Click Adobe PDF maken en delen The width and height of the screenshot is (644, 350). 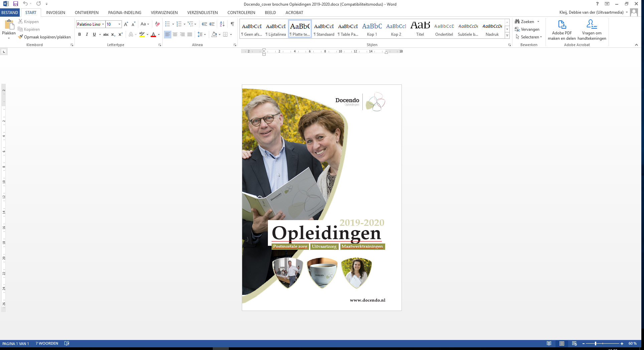(x=562, y=30)
